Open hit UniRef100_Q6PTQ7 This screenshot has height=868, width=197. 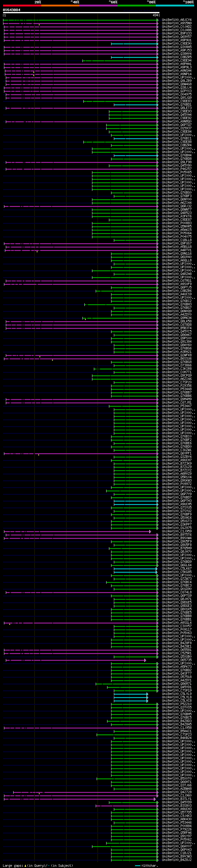tap(177, 125)
